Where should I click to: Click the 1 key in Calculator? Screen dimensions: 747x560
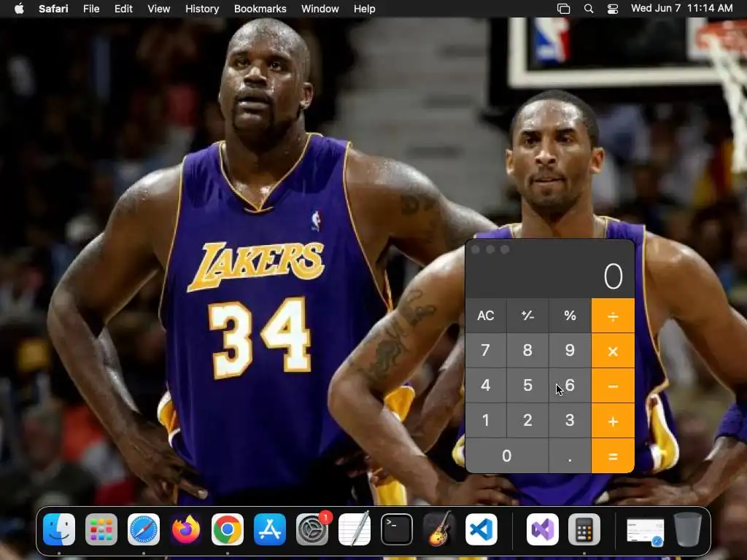[485, 421]
